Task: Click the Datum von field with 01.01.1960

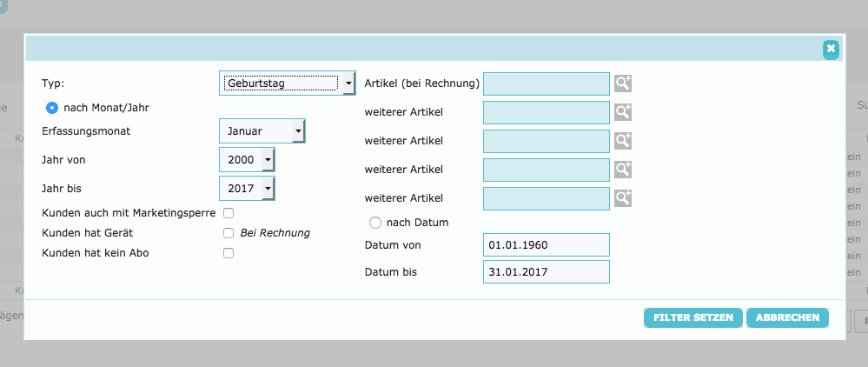Action: pyautogui.click(x=546, y=245)
